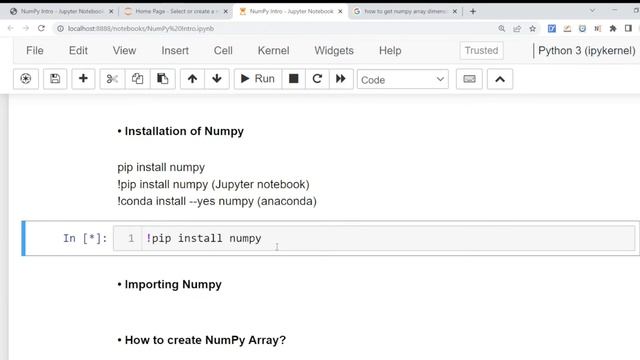Cut selected cells with scissors icon
This screenshot has width=640, height=360.
point(112,79)
